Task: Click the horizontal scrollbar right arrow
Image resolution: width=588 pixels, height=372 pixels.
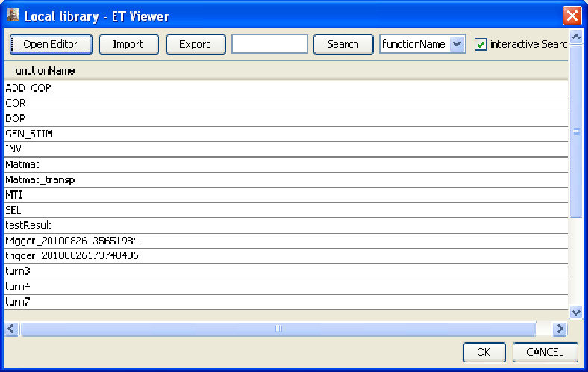Action: [560, 329]
